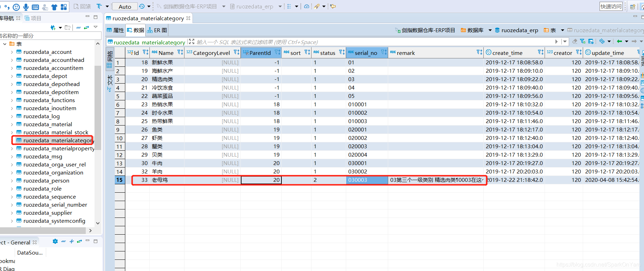Switch to the 项目 projects tab
Screen dimensions: 644x271
pyautogui.click(x=33, y=18)
